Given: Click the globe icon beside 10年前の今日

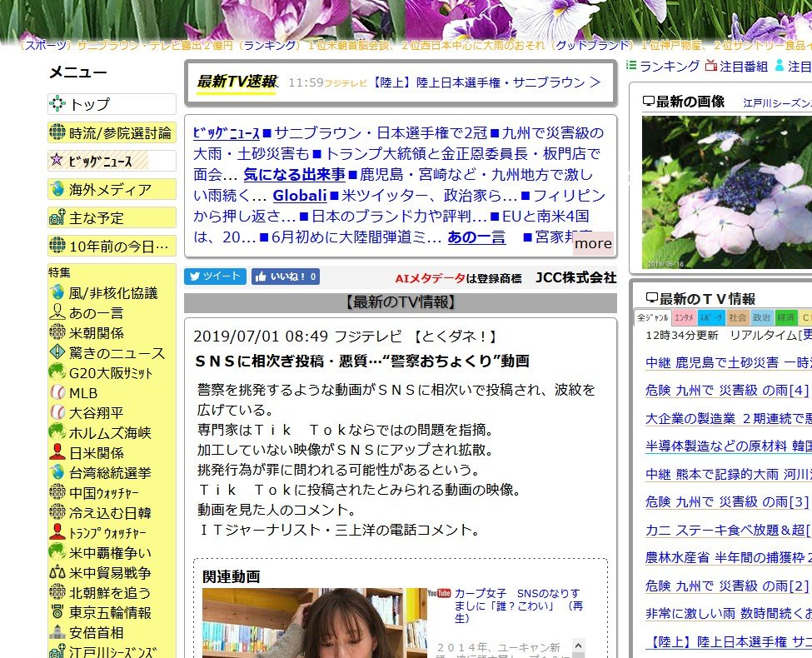Looking at the screenshot, I should pyautogui.click(x=57, y=245).
